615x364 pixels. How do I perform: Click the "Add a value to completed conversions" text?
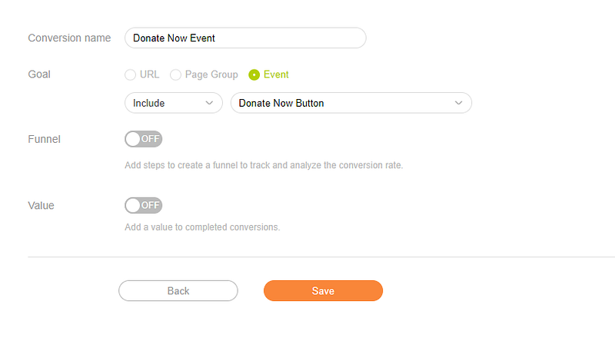point(202,227)
